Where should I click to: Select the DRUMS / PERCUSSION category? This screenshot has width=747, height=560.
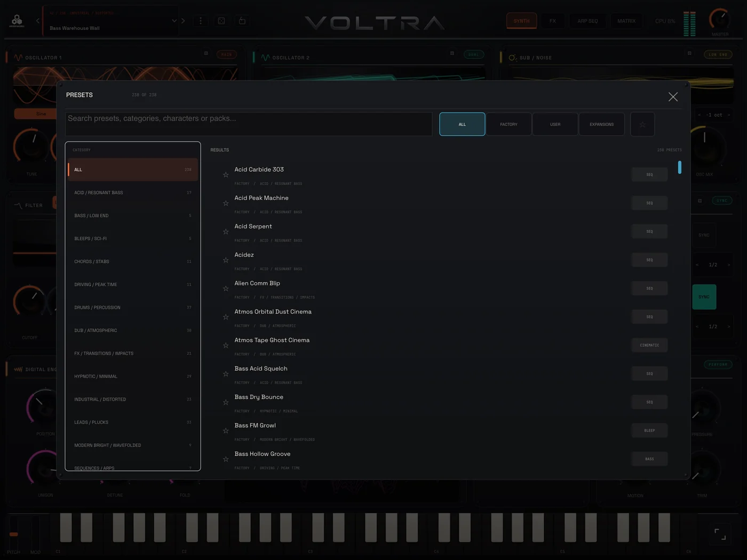point(133,307)
